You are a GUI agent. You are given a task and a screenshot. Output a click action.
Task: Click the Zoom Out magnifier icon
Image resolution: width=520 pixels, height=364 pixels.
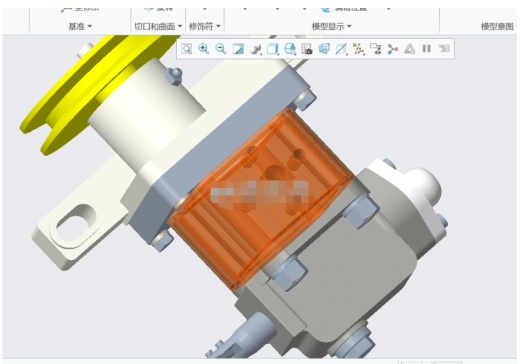tap(221, 49)
